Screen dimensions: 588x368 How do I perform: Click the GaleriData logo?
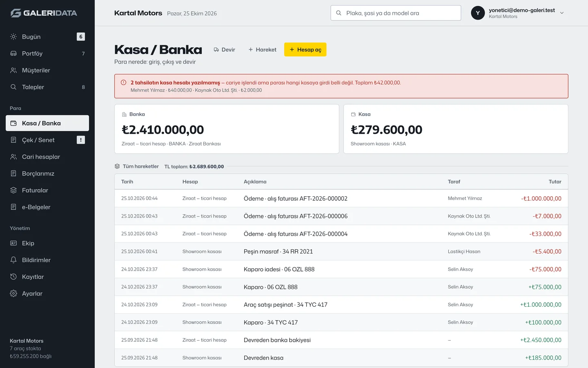pyautogui.click(x=44, y=13)
